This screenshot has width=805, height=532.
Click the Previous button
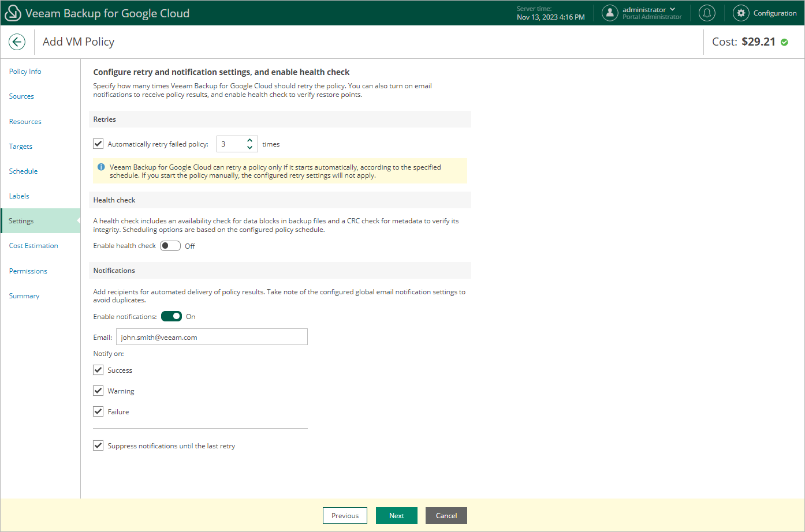[x=345, y=516]
